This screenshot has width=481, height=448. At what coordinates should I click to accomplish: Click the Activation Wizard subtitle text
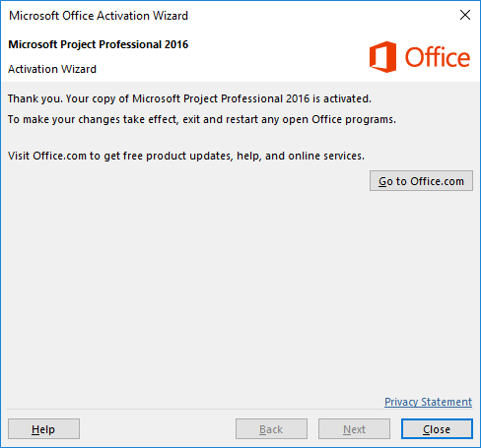(x=52, y=69)
